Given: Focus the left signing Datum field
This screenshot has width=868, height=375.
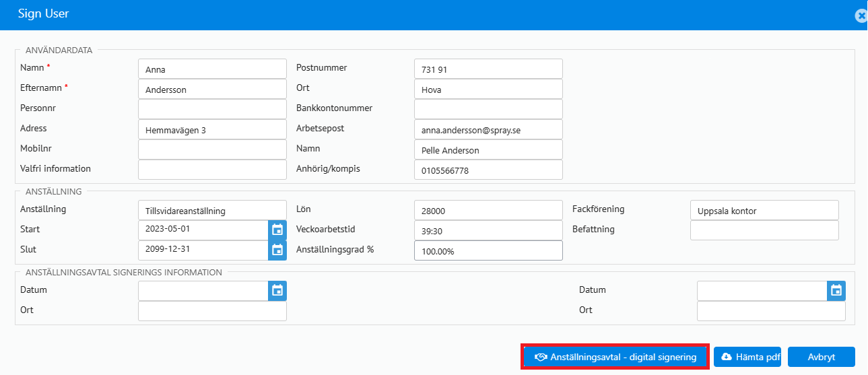Looking at the screenshot, I should tap(203, 291).
